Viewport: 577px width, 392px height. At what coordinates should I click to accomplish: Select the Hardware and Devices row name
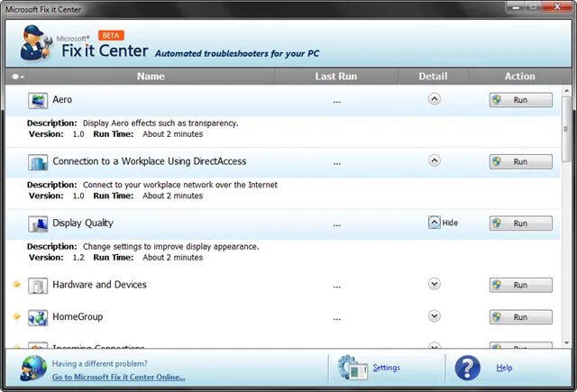coord(99,285)
